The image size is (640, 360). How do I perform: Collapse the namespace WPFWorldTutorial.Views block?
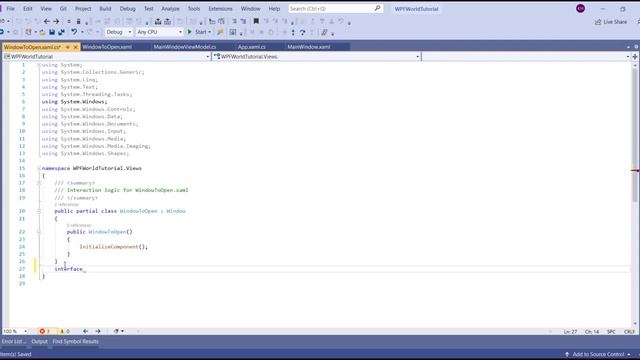tap(39, 168)
